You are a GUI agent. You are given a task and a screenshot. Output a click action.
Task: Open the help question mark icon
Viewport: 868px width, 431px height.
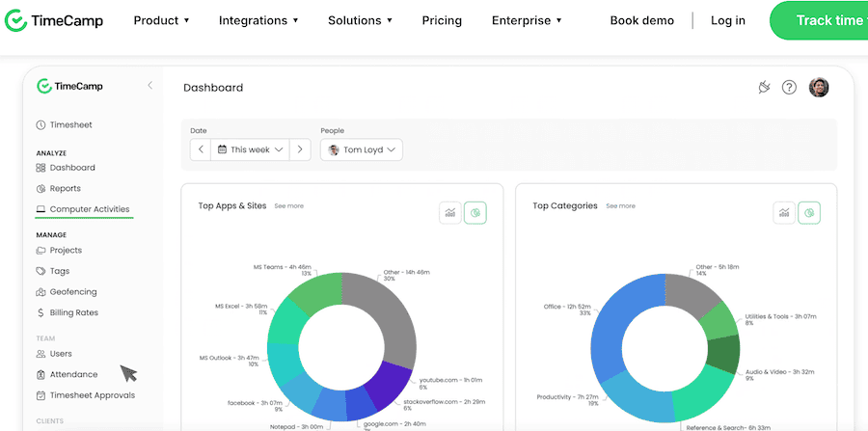(x=789, y=87)
